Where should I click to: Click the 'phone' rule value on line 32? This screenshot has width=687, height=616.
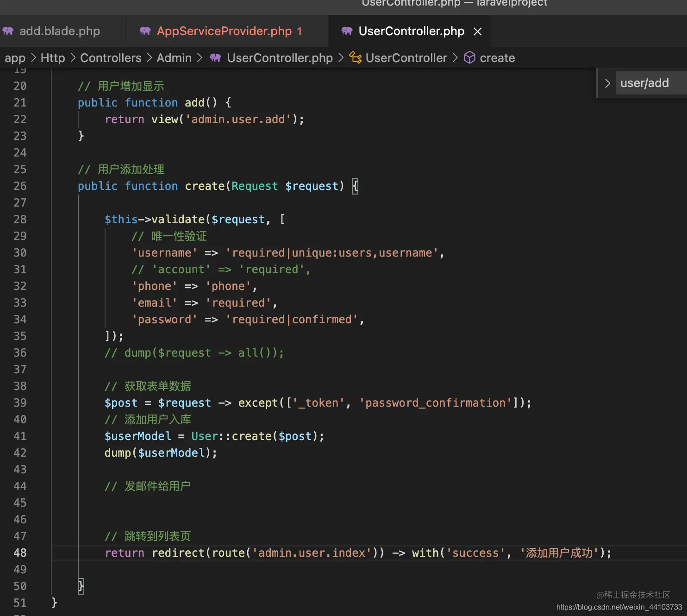228,286
